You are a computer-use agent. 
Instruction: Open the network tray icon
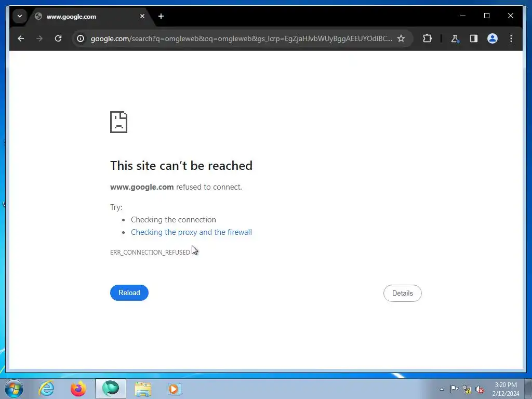(x=467, y=389)
